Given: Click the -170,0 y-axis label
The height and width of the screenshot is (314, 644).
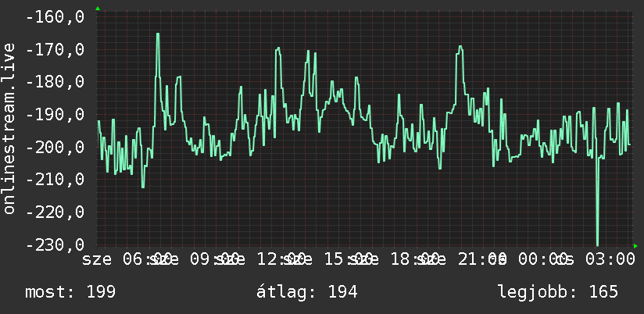Looking at the screenshot, I should (x=55, y=50).
